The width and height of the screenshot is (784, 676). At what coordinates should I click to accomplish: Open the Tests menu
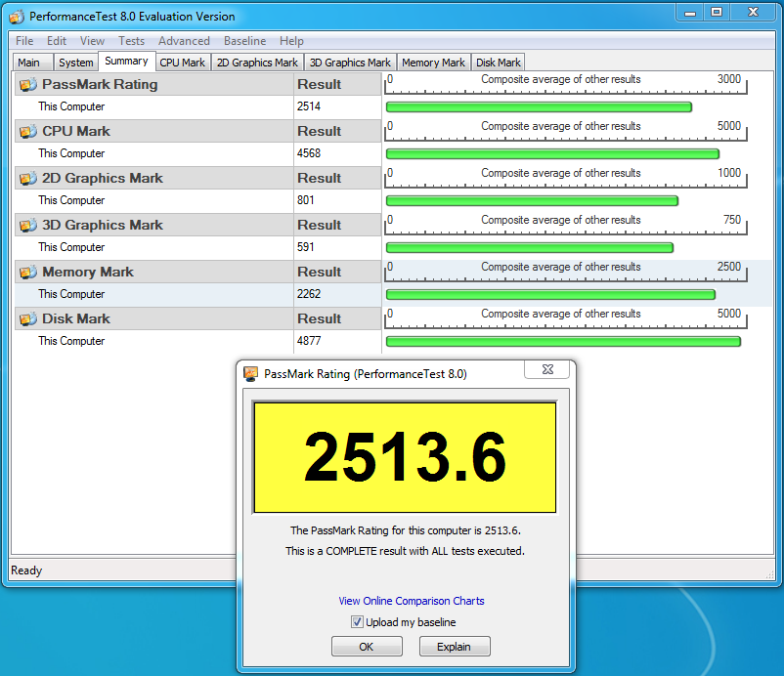click(x=132, y=41)
